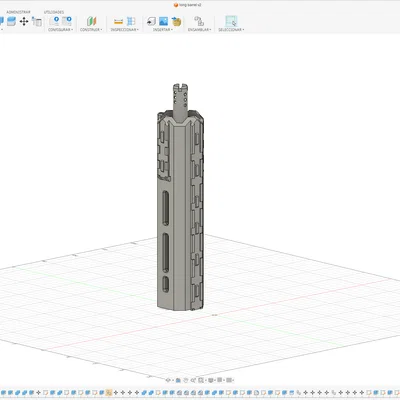Image resolution: width=400 pixels, height=400 pixels.
Task: Select the Interference icon beside the Measure tool
Action: coord(131,21)
